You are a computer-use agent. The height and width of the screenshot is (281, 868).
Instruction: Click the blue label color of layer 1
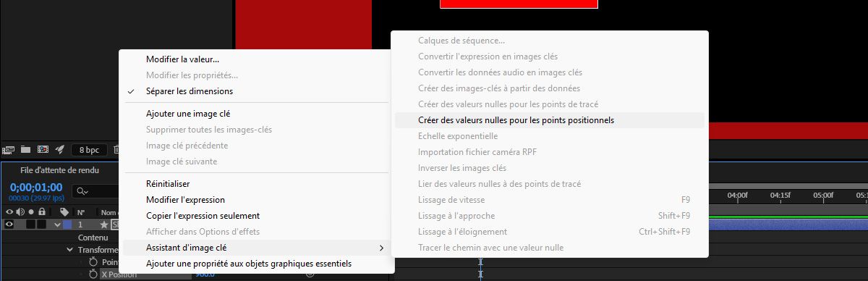pyautogui.click(x=68, y=225)
